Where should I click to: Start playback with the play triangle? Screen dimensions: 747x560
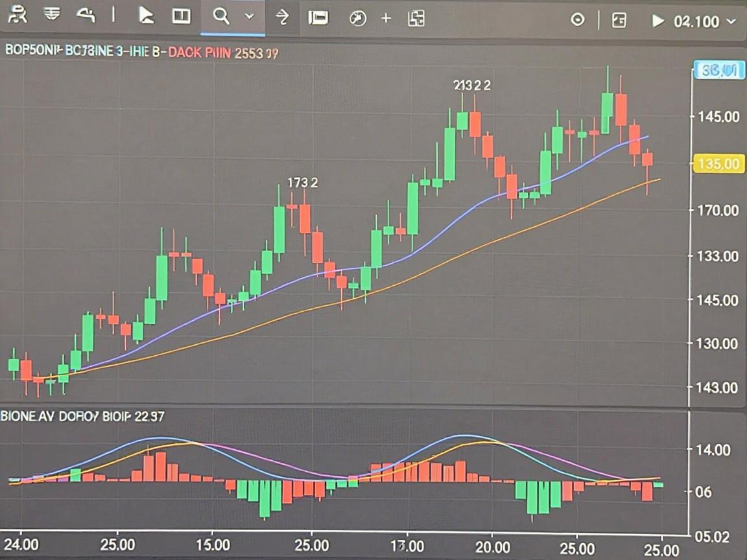pos(658,21)
